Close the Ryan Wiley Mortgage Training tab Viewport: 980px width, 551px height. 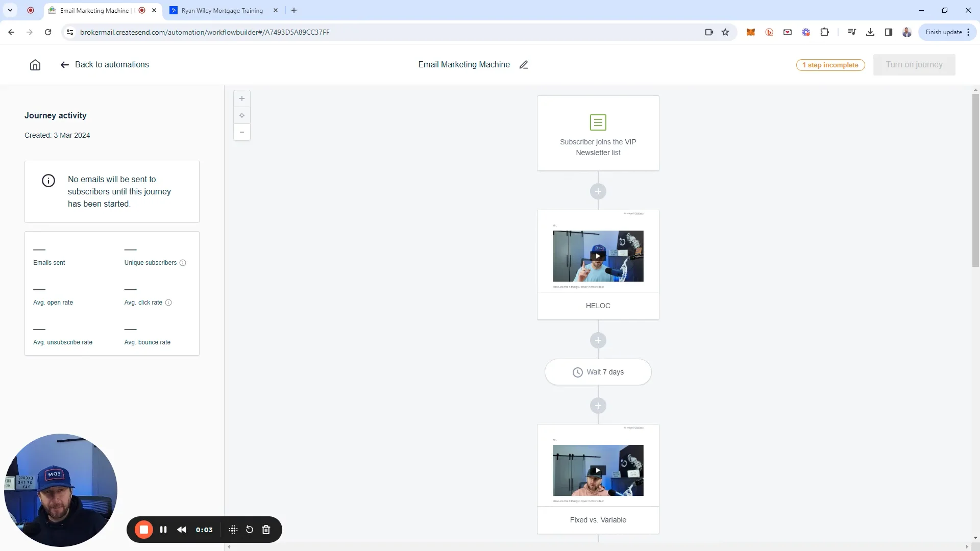click(276, 10)
